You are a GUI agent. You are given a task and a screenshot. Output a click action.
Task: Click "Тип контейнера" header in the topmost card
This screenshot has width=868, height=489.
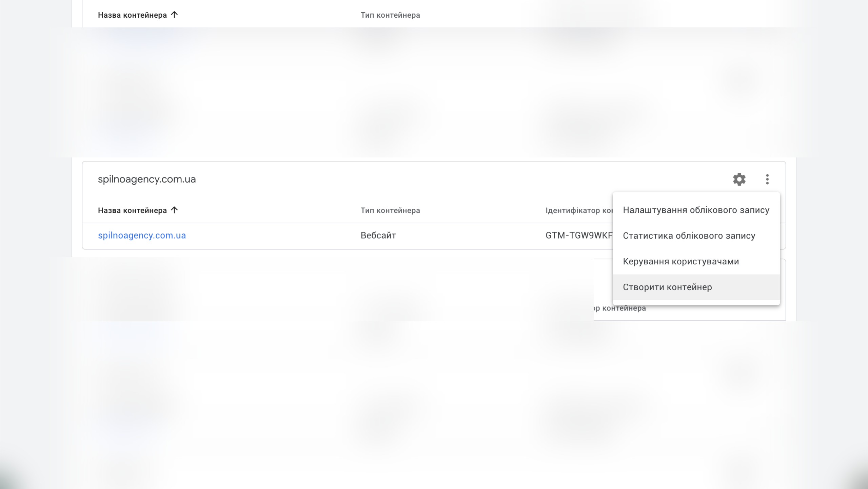pyautogui.click(x=390, y=15)
